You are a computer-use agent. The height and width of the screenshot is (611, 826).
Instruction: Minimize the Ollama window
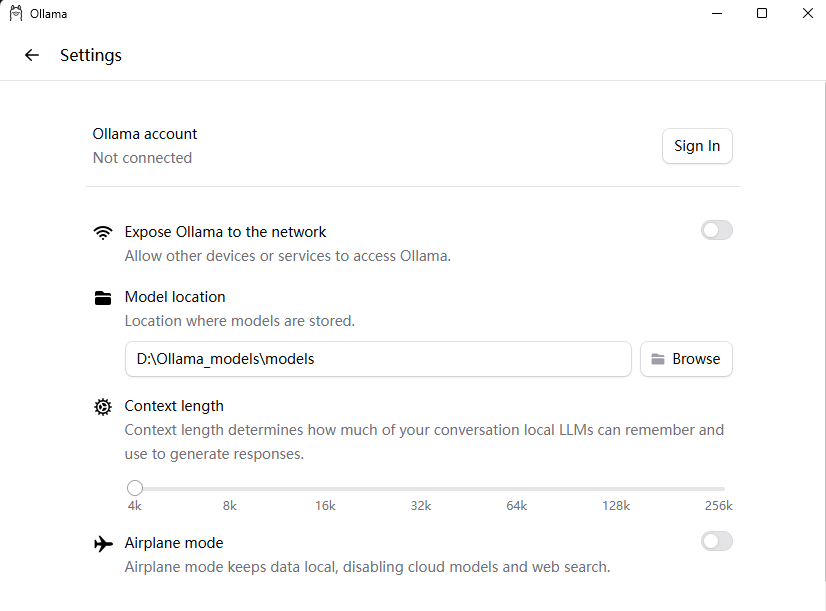pyautogui.click(x=716, y=13)
